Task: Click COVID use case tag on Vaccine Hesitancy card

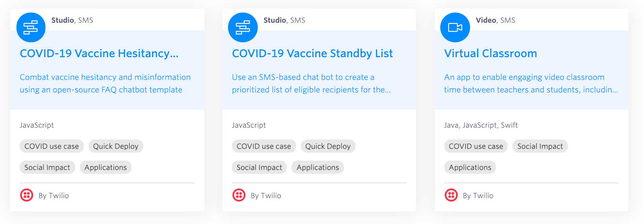Action: 52,146
